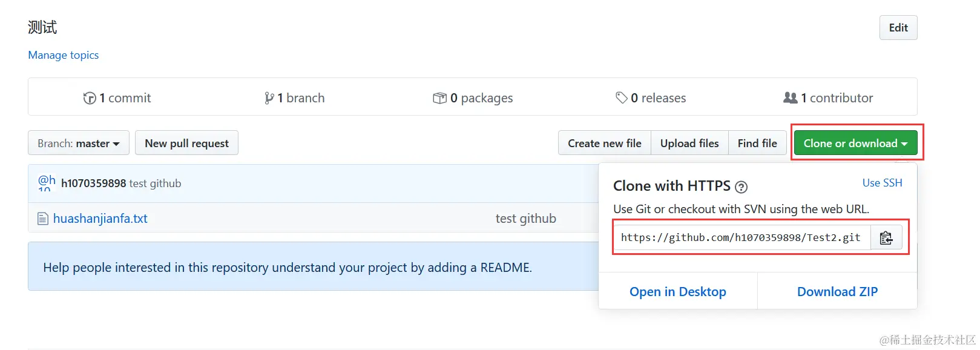Click the help question-mark icon by Clone with HTTPS
980x350 pixels.
[x=741, y=187]
